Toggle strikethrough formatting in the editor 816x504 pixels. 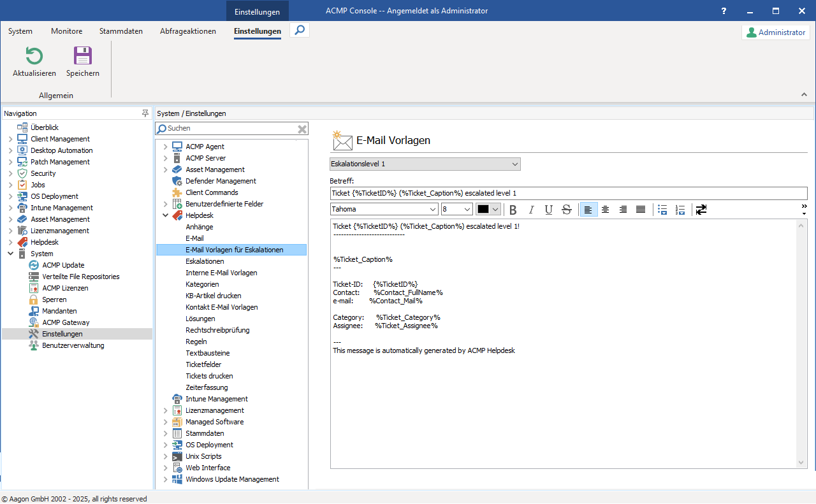click(x=566, y=209)
